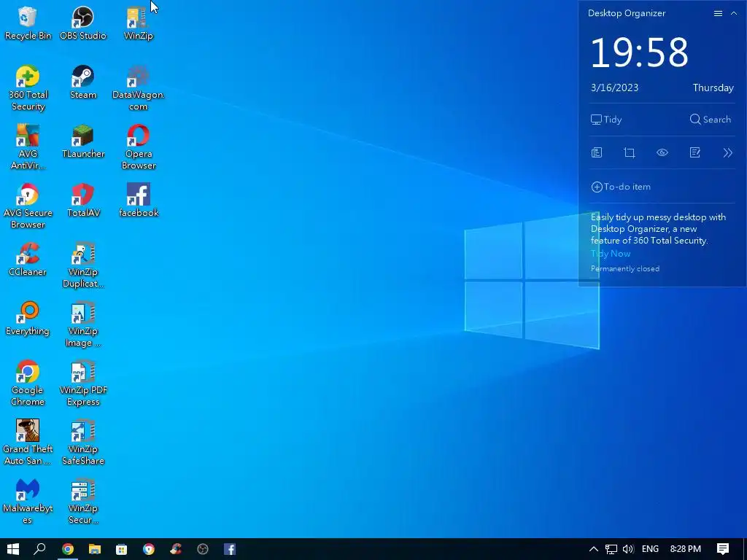Select the WinZip Duplicate shortcut

click(x=83, y=265)
